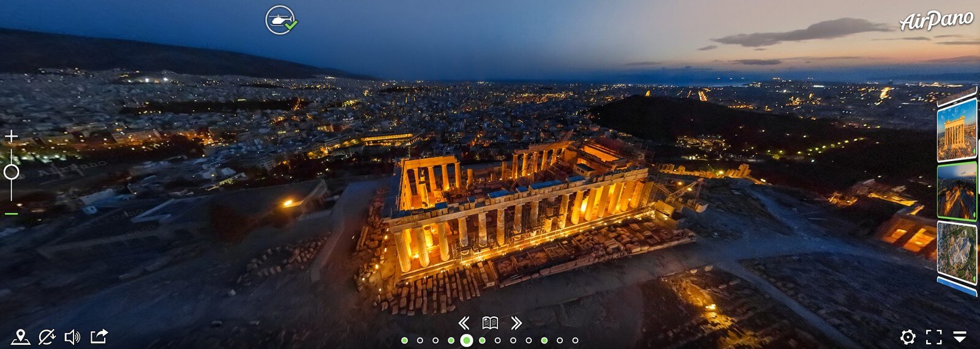Go to next panorama with double-right chevron
The height and width of the screenshot is (349, 980).
pos(516,323)
